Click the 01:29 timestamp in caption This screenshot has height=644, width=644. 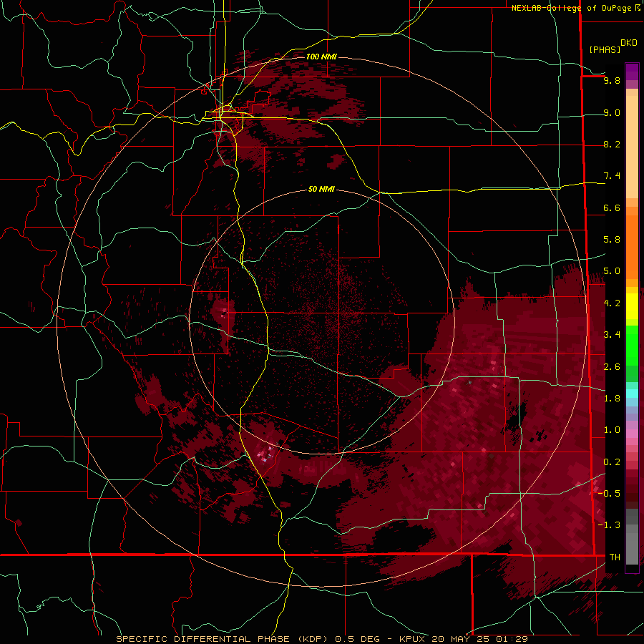512,639
